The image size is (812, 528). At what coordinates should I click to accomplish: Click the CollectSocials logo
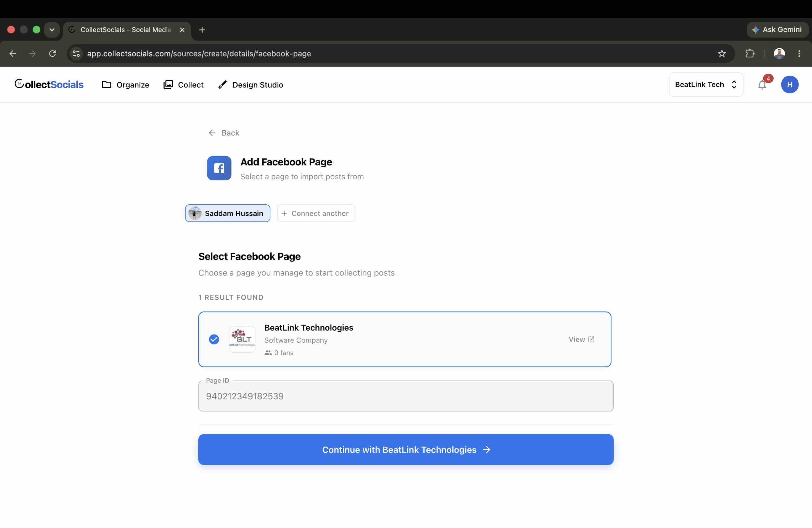point(49,84)
